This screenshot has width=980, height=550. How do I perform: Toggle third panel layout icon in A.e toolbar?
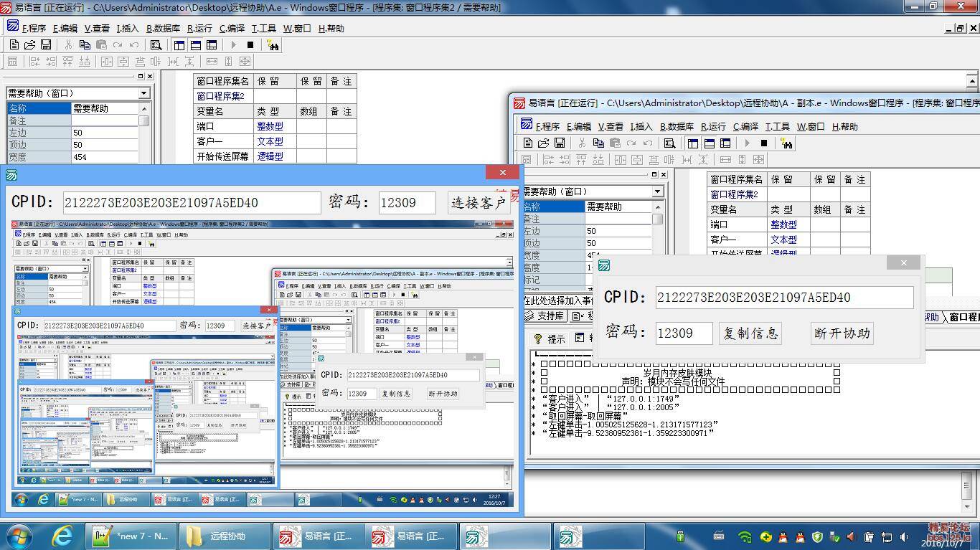tap(212, 44)
